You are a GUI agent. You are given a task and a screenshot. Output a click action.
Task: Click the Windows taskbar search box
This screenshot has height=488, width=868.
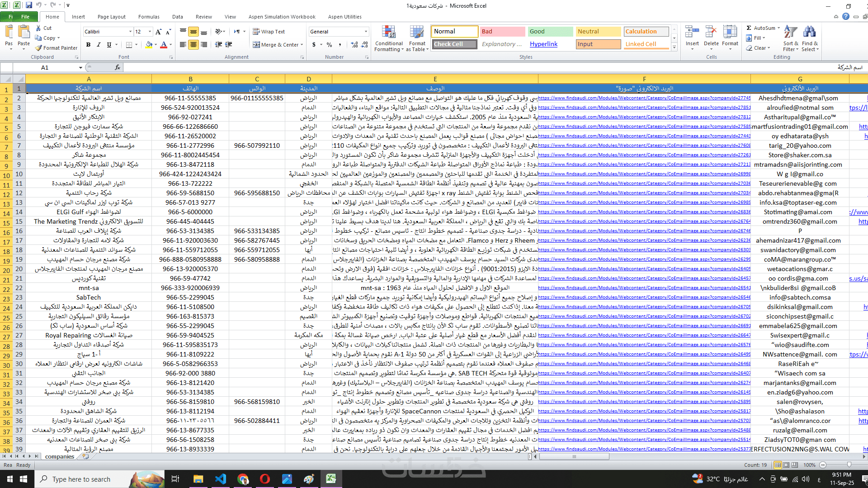point(81,479)
